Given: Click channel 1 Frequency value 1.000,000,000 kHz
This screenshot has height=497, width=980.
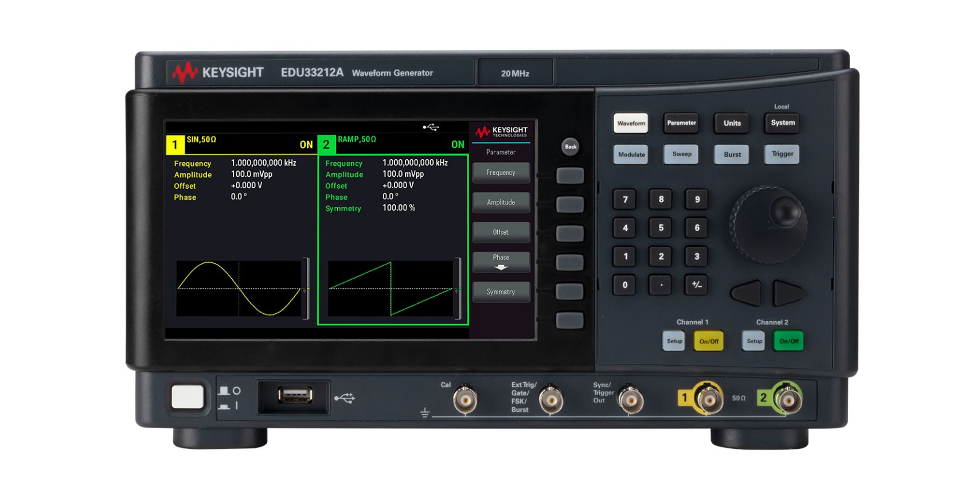Looking at the screenshot, I should 264,163.
